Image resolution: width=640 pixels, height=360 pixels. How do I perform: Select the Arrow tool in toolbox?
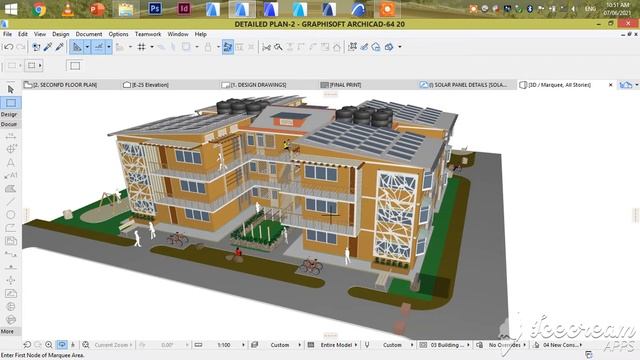point(11,89)
